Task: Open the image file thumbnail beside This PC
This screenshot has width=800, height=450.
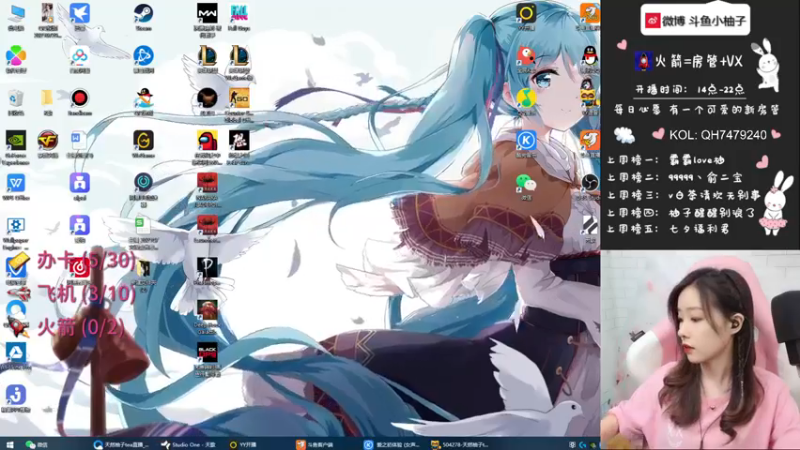Action: pos(47,14)
